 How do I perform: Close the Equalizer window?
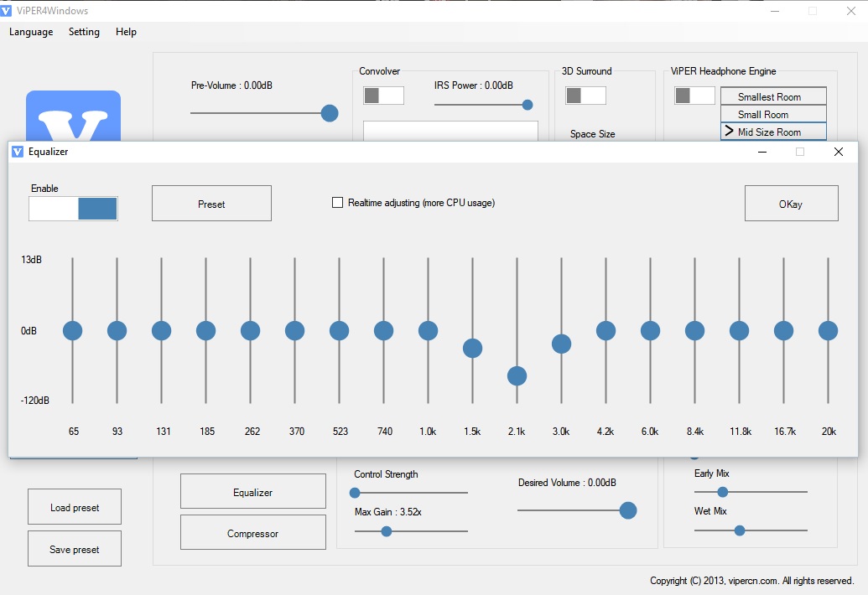coord(839,152)
